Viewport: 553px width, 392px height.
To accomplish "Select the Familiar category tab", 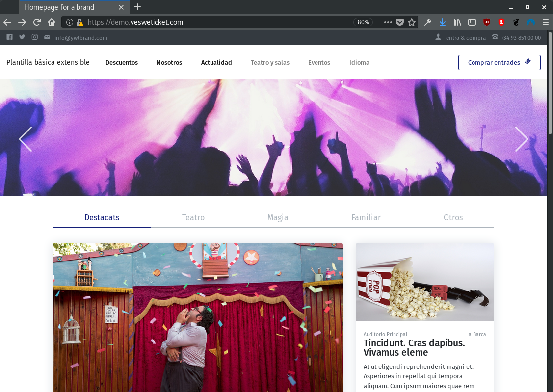I will pos(366,217).
